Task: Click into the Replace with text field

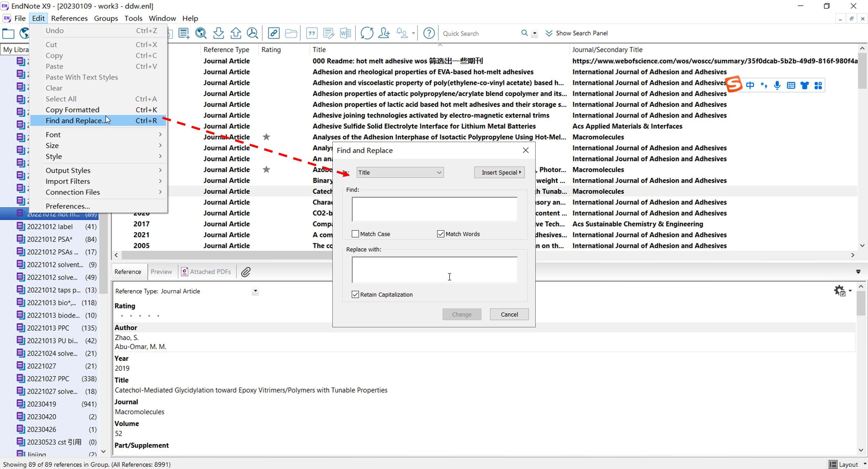Action: [434, 270]
